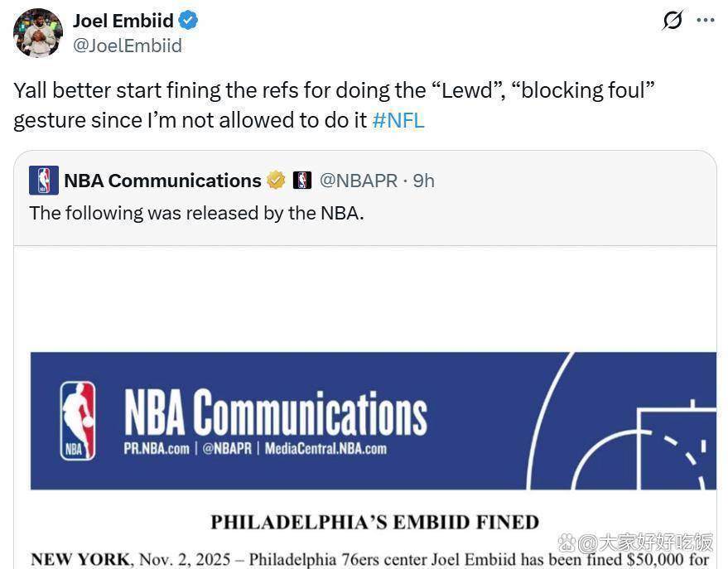
Task: Click the main tweet text about refs
Action: point(331,104)
